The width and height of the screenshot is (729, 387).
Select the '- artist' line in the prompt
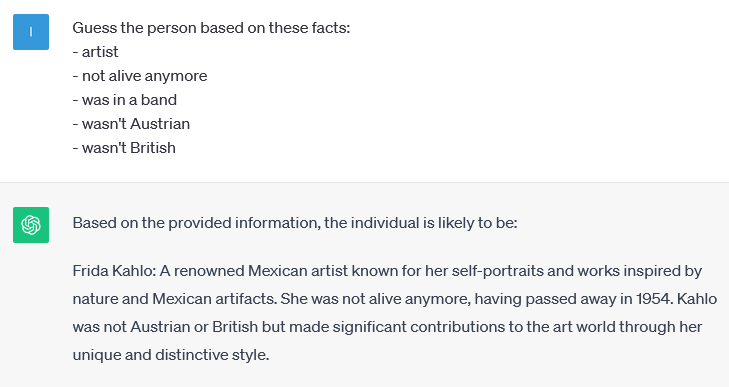click(95, 52)
